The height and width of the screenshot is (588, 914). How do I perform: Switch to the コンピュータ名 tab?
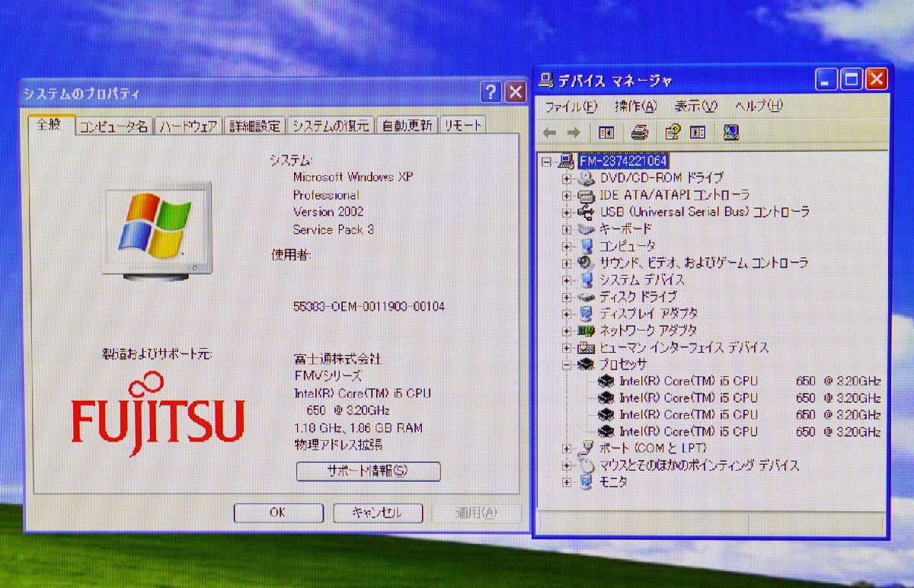coord(115,126)
